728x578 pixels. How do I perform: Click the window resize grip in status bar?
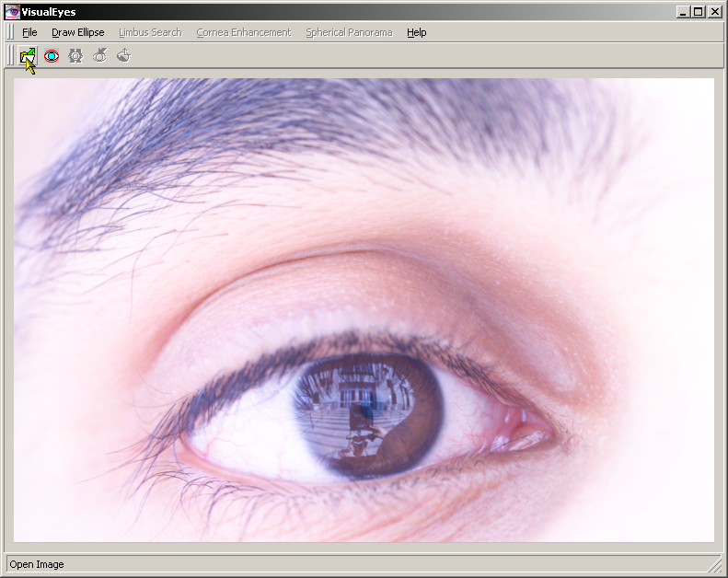[x=715, y=566]
